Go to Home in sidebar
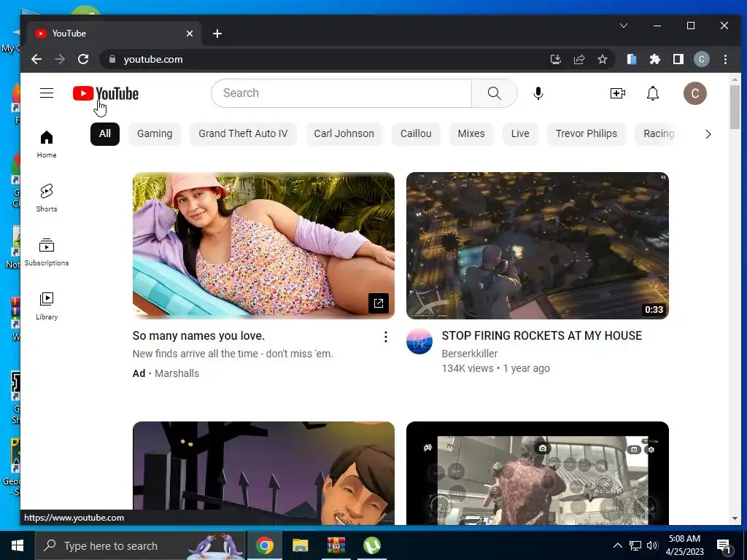Viewport: 747px width, 560px height. 47,144
